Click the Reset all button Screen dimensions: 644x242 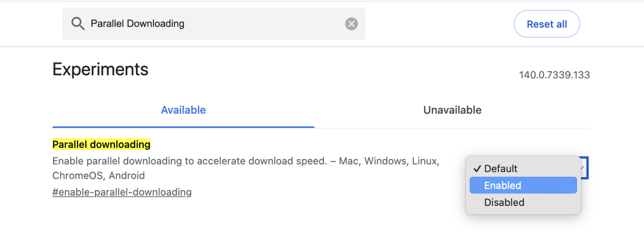[547, 24]
